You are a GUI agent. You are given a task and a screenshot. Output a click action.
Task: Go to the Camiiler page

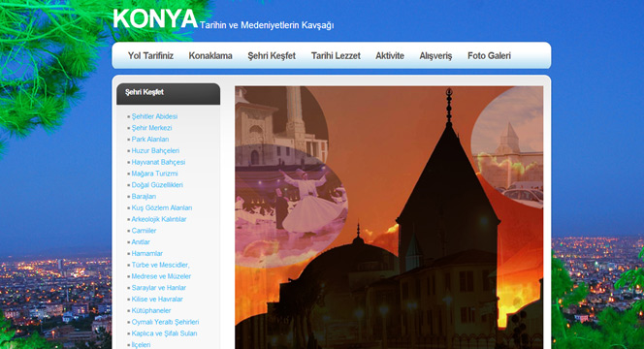point(144,231)
